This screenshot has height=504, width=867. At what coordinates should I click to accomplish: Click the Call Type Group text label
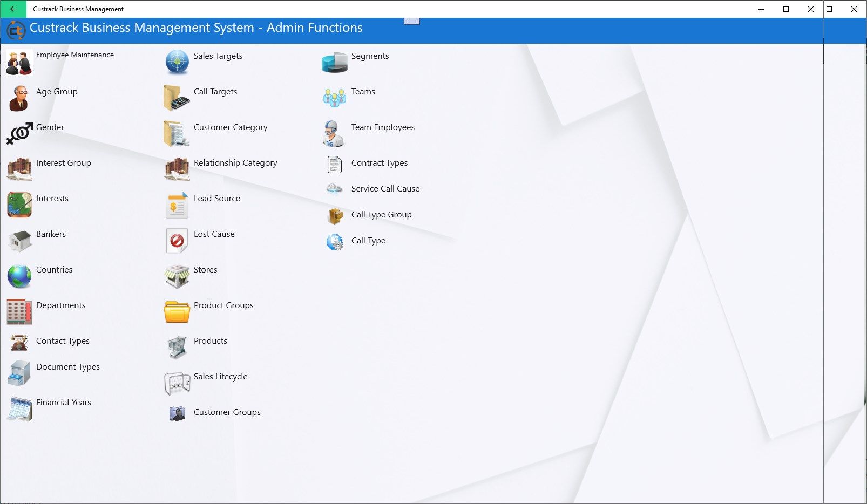click(x=382, y=215)
